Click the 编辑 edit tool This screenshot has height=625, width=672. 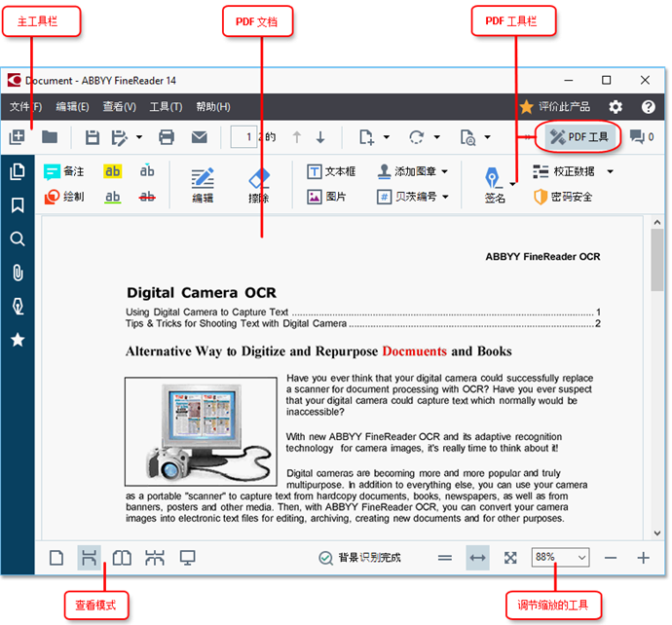pos(203,185)
